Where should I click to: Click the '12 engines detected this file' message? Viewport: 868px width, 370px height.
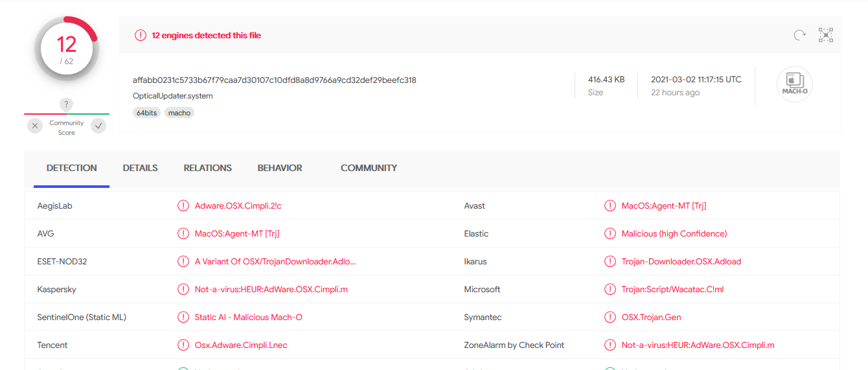pos(207,36)
